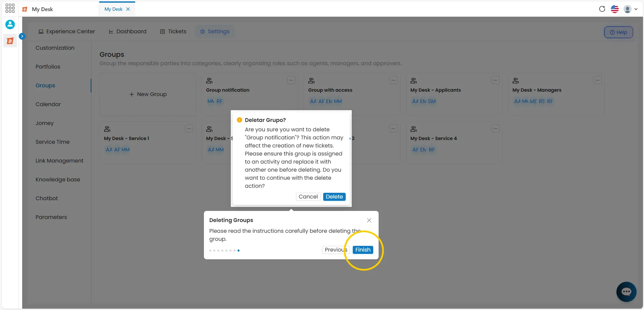Viewport: 644px width, 310px height.
Task: Click the group icon on My Desk - Managers card
Action: (x=516, y=81)
